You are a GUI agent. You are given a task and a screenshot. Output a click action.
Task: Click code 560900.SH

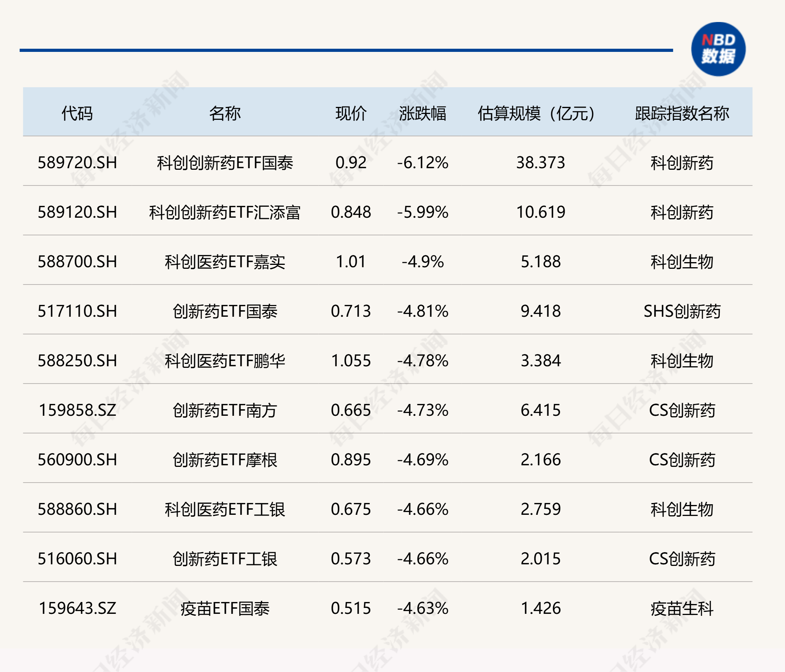(77, 459)
